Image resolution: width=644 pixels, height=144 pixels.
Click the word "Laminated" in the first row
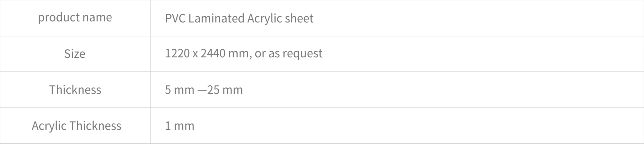pyautogui.click(x=216, y=18)
